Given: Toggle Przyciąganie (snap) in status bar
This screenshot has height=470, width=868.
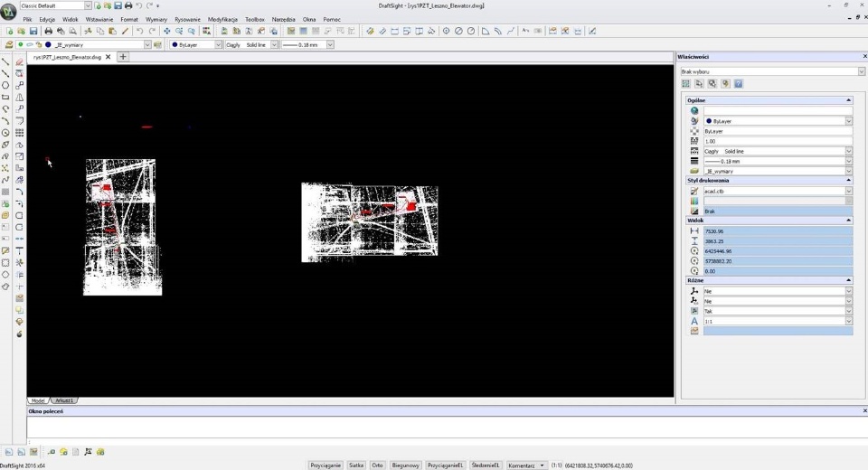Looking at the screenshot, I should tap(325, 465).
